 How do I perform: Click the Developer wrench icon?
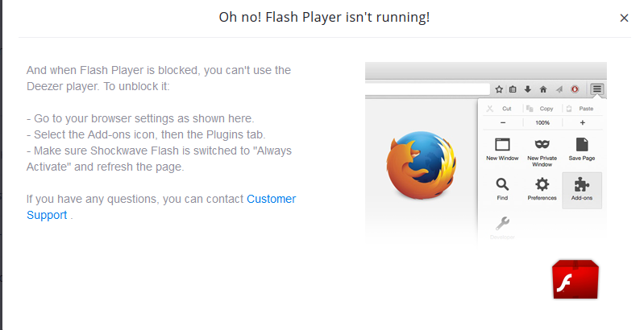(502, 224)
